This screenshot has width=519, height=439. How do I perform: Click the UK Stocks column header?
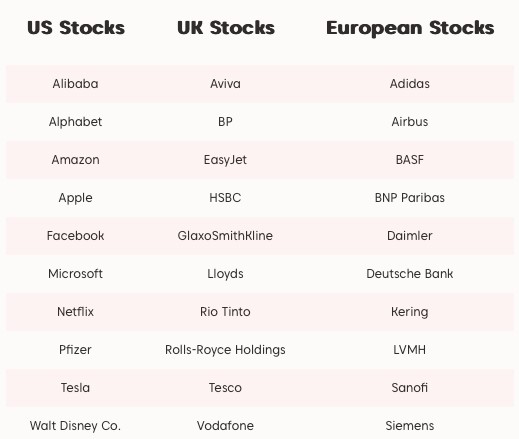click(x=226, y=28)
